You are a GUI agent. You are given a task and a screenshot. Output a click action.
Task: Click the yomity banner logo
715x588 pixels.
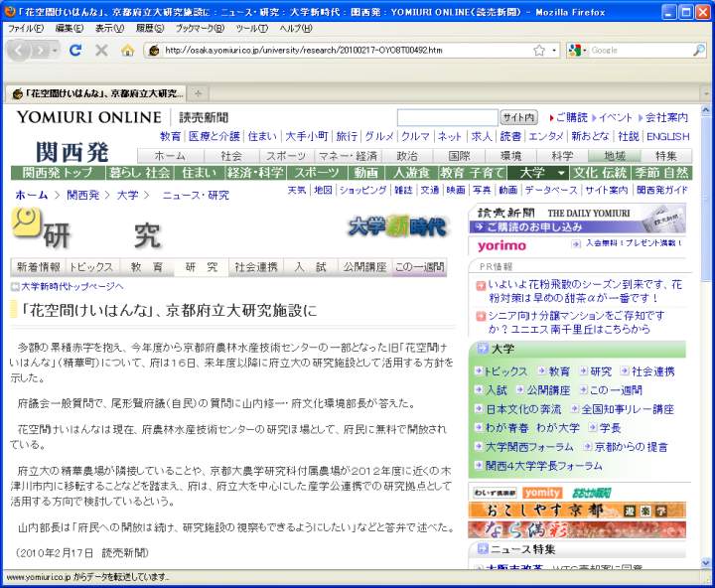click(x=543, y=493)
